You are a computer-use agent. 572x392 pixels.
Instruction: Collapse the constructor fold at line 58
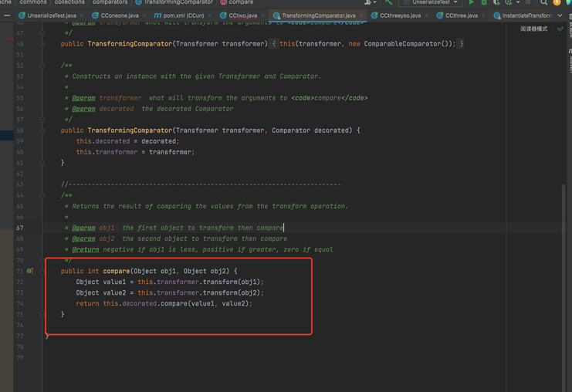click(x=42, y=130)
